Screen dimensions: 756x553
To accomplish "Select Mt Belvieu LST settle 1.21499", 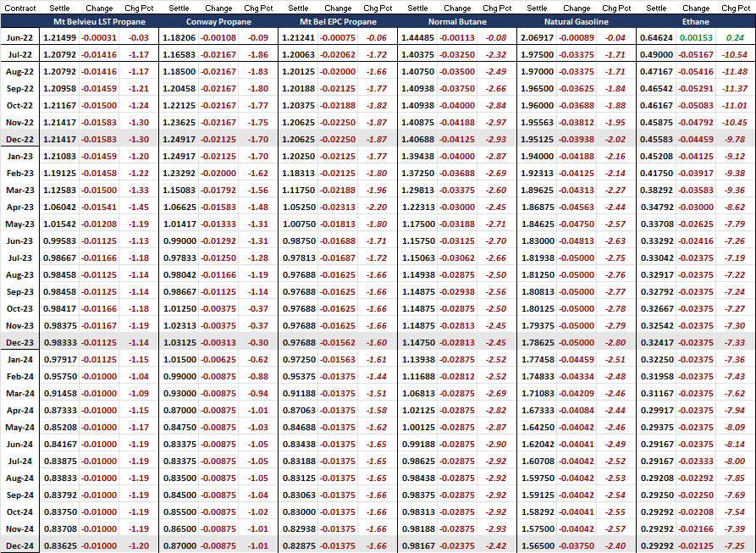I will [59, 37].
